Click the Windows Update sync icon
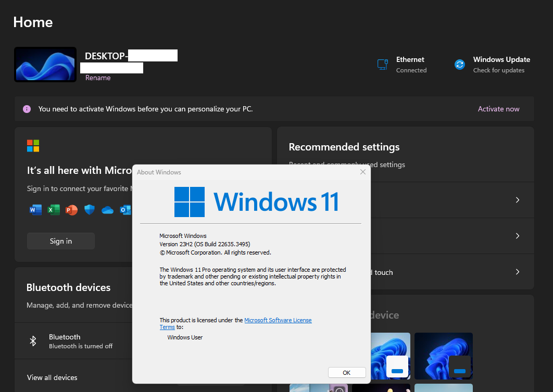 click(460, 65)
